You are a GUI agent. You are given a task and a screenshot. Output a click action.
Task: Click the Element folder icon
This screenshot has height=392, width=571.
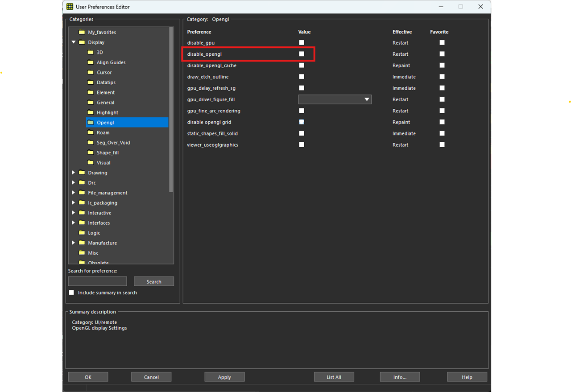tap(91, 92)
